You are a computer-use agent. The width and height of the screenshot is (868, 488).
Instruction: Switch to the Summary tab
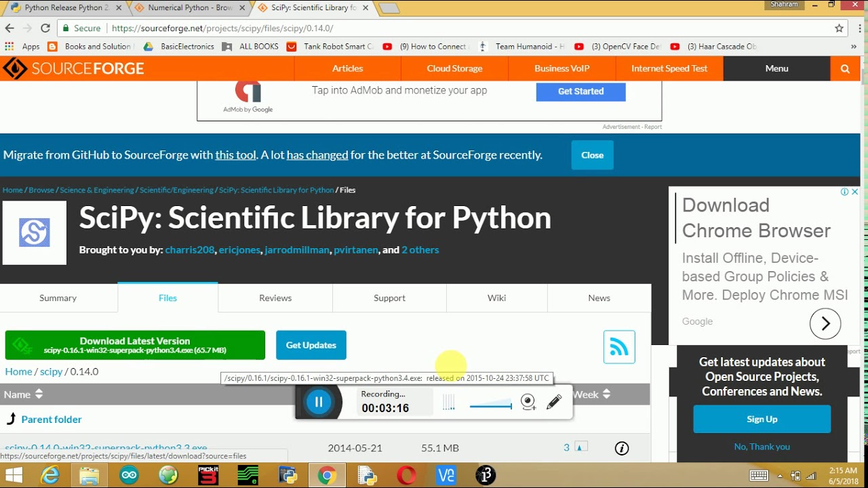tap(58, 298)
